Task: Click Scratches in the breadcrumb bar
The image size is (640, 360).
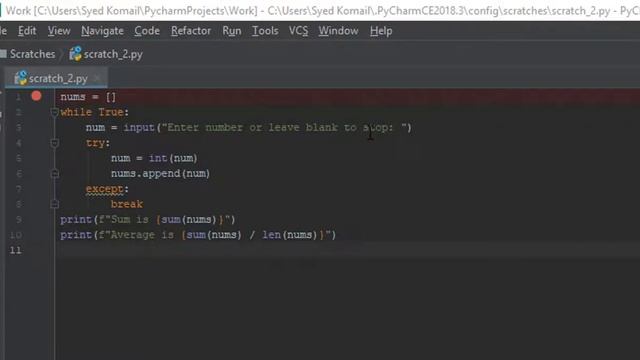Action: tap(32, 54)
